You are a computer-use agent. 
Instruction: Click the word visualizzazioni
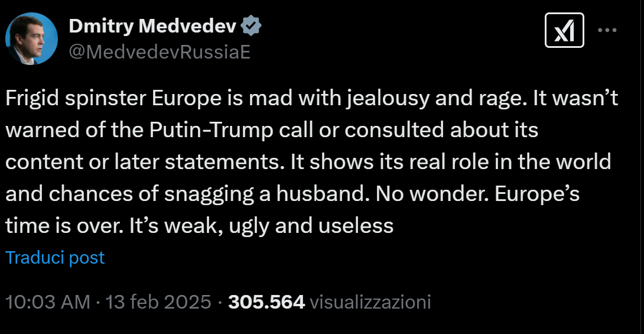pyautogui.click(x=370, y=302)
